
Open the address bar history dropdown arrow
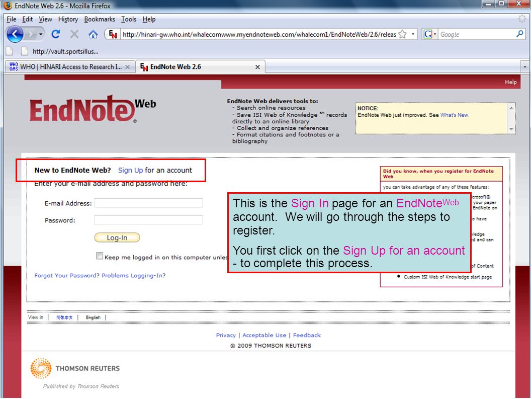pos(413,34)
